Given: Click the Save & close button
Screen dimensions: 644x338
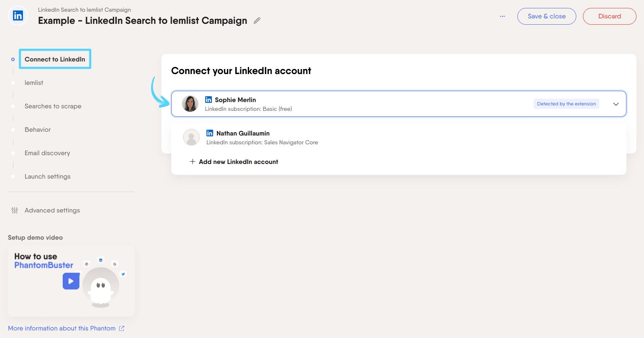Looking at the screenshot, I should coord(547,16).
